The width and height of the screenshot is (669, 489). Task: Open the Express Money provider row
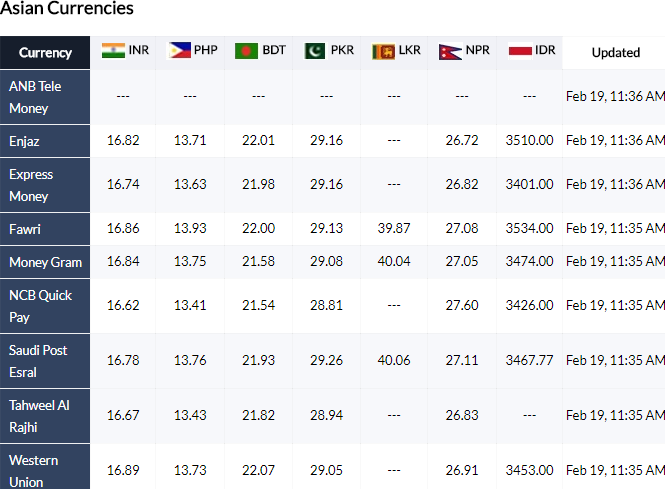click(45, 185)
